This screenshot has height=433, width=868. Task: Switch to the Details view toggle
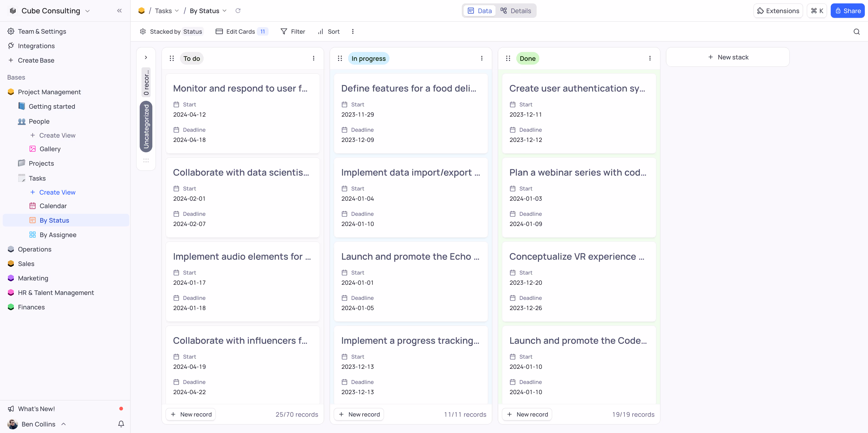click(516, 11)
